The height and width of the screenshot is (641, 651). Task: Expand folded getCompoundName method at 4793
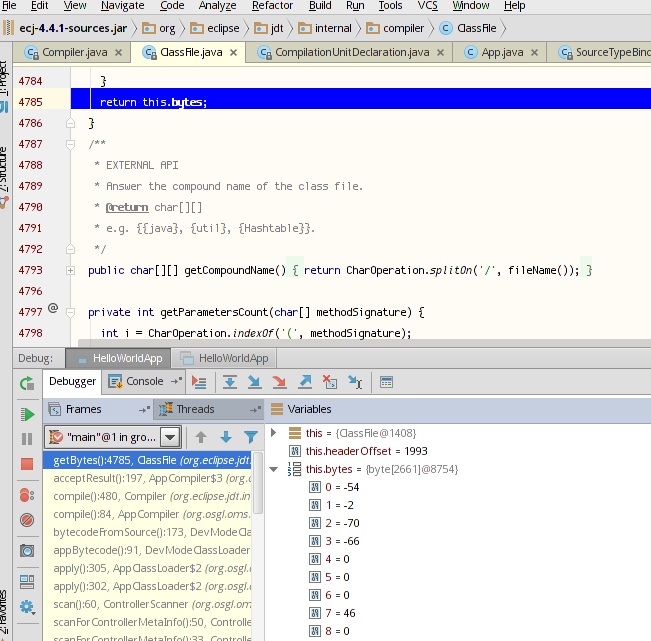pyautogui.click(x=71, y=270)
